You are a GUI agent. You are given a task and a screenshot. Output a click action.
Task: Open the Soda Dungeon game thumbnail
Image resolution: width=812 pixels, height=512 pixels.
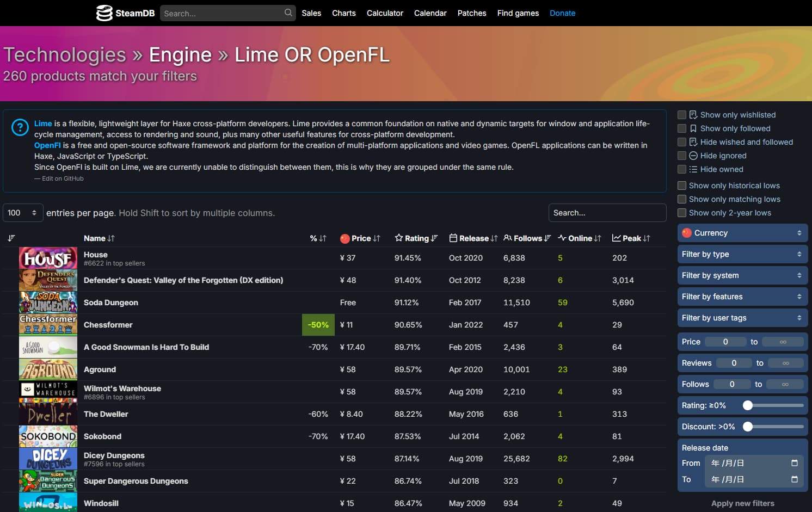(x=48, y=303)
